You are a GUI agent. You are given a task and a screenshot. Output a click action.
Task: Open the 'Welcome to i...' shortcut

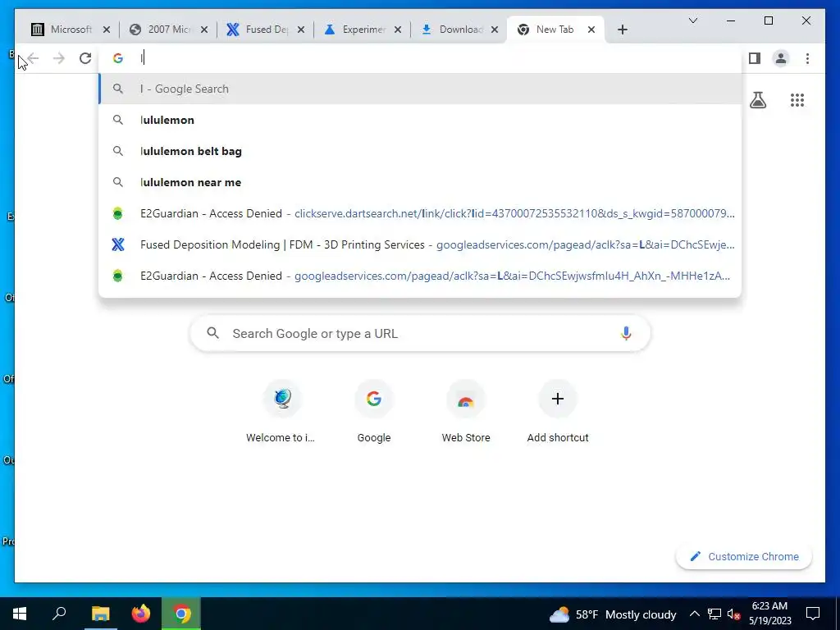[282, 413]
